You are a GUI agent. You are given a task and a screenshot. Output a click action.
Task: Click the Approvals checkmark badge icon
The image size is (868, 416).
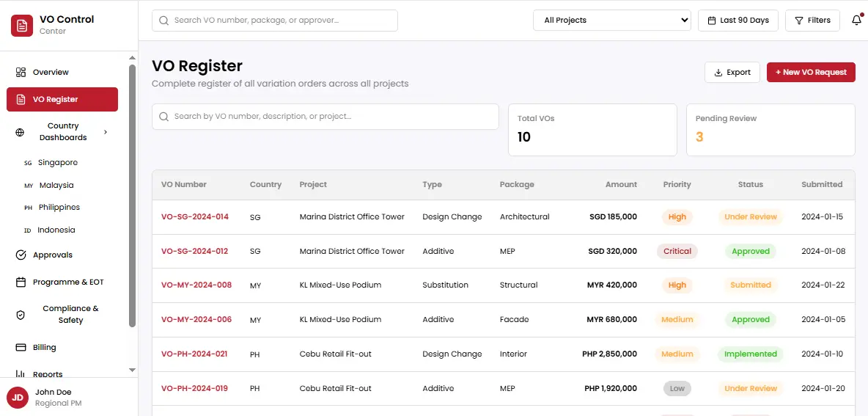(x=21, y=255)
